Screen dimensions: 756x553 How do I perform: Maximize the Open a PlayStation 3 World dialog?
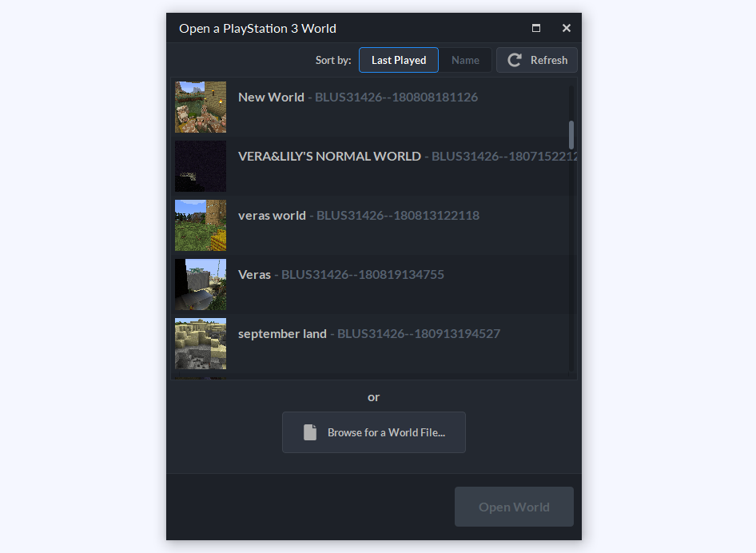[x=535, y=28]
